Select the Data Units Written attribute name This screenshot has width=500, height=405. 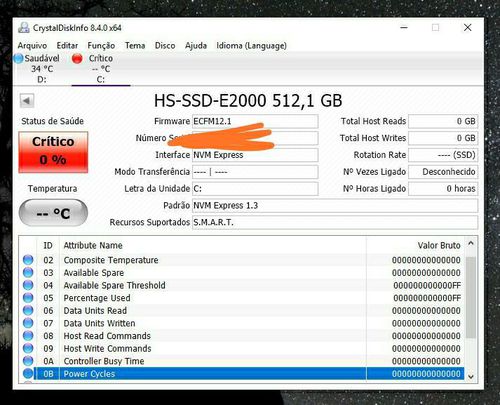[x=99, y=323]
